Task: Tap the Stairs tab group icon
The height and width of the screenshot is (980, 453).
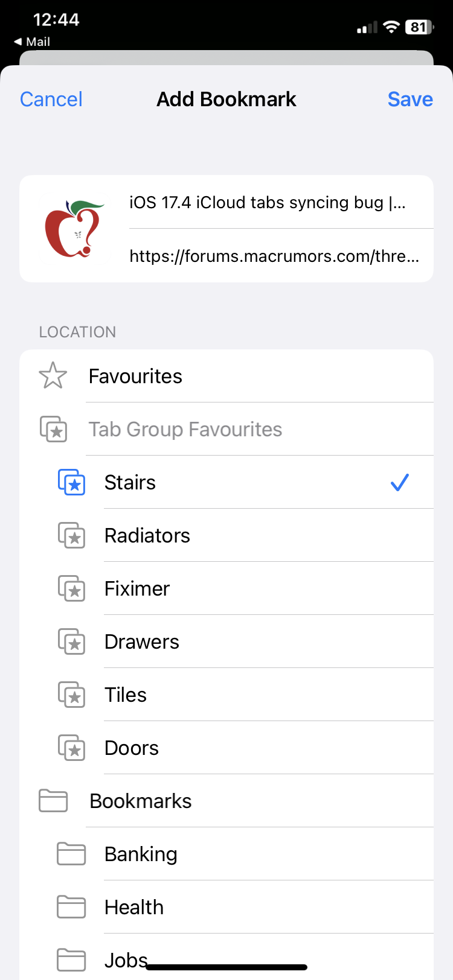Action: click(x=71, y=482)
